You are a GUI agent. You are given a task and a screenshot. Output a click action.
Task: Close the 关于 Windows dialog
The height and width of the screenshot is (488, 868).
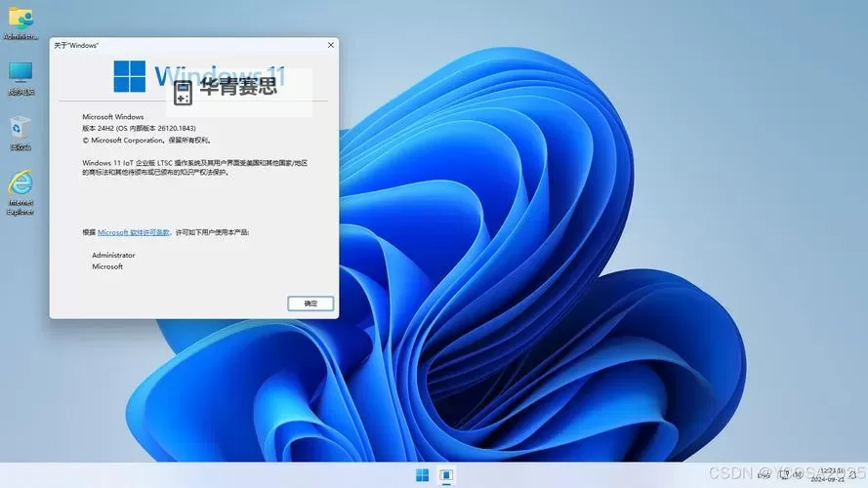tap(331, 45)
